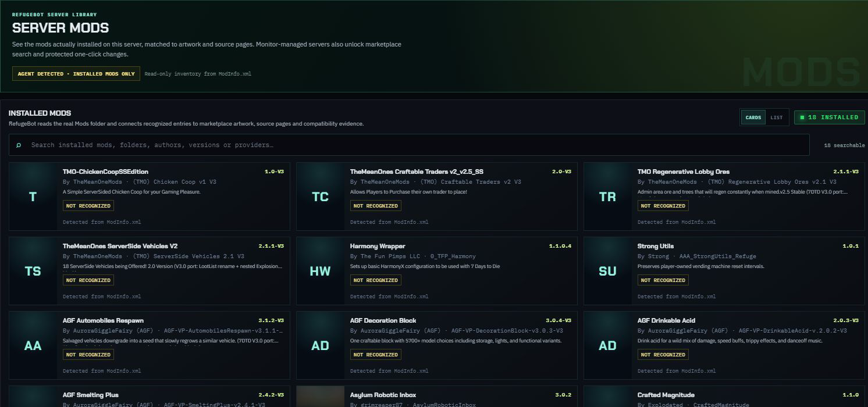Select version 2.1.1-V3 on Regenerative Lobby Ores

point(846,172)
